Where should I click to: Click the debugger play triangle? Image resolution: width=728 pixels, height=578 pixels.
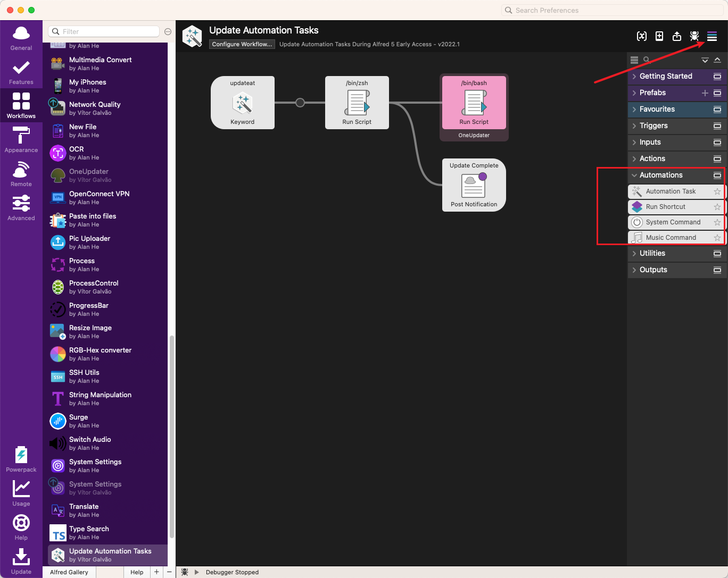click(x=197, y=572)
